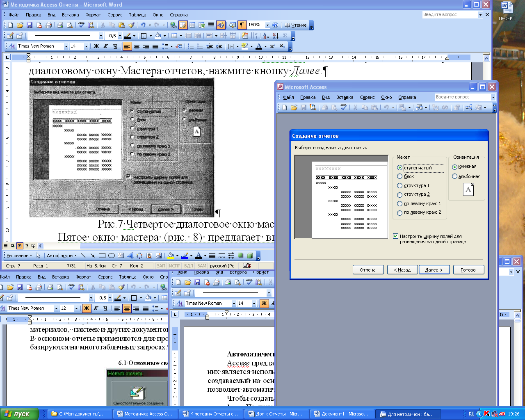525x420 pixels.
Task: Open Справка menu in Access window
Action: coord(407,97)
